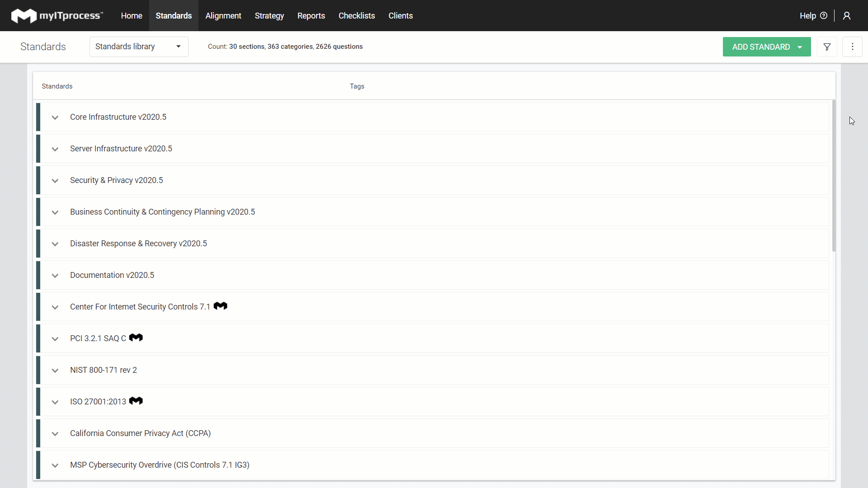868x488 pixels.
Task: Select Center For Internet Security Controls 7.1
Action: coord(140,307)
